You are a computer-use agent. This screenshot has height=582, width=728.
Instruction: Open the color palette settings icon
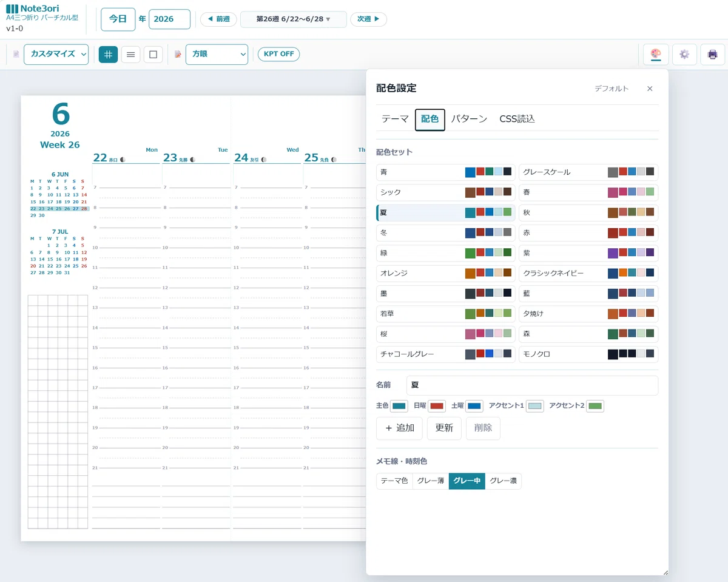click(x=656, y=54)
